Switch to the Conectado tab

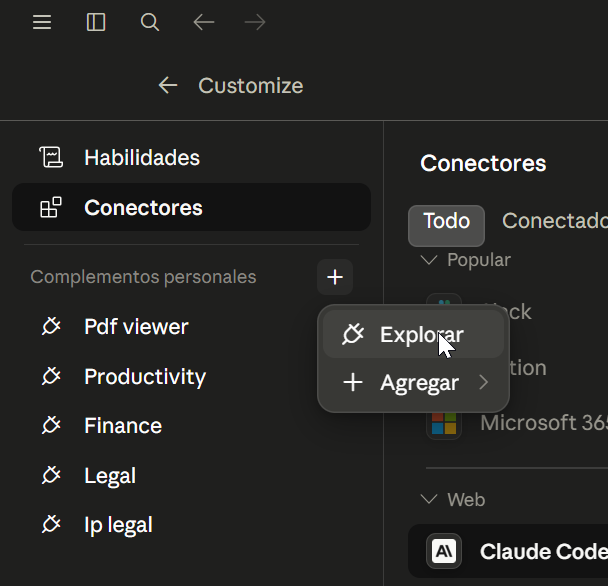coord(554,221)
